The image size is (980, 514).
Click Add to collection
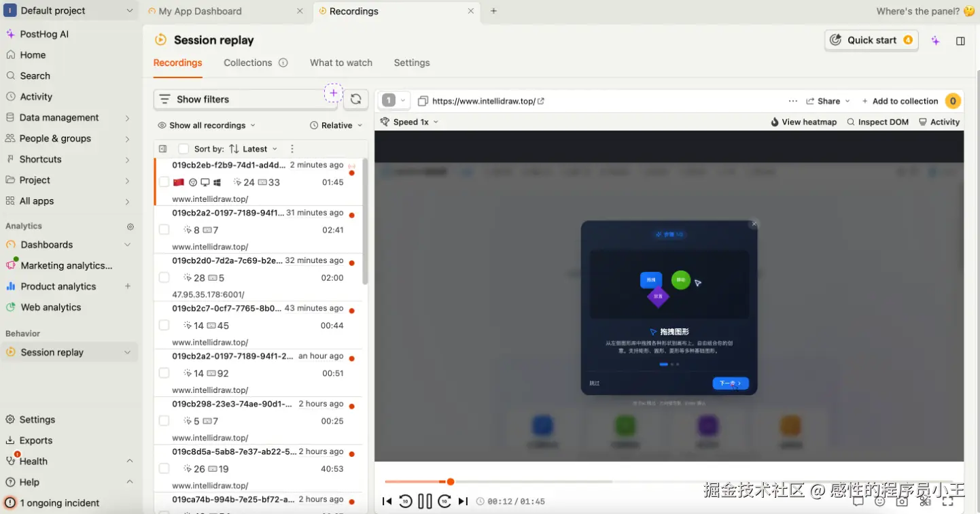(x=900, y=101)
